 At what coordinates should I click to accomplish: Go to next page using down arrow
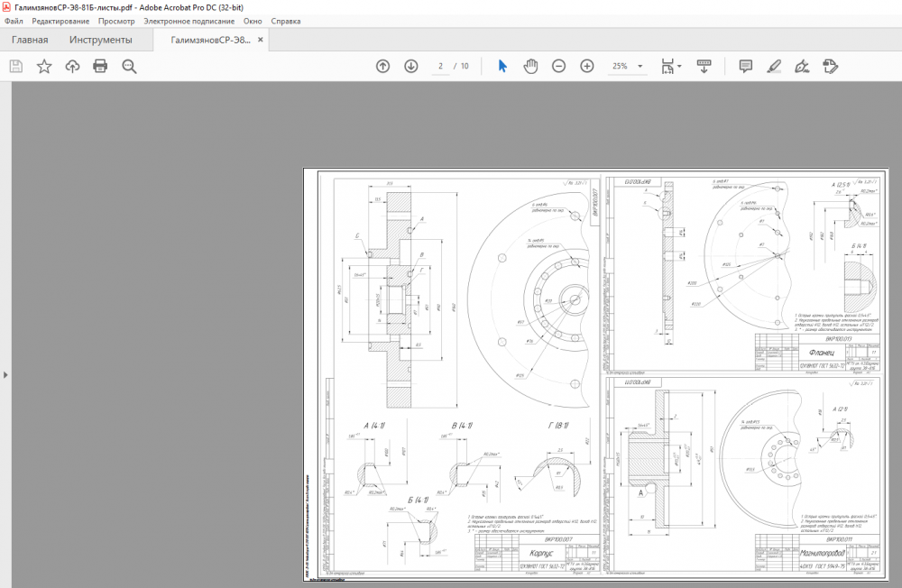(411, 66)
